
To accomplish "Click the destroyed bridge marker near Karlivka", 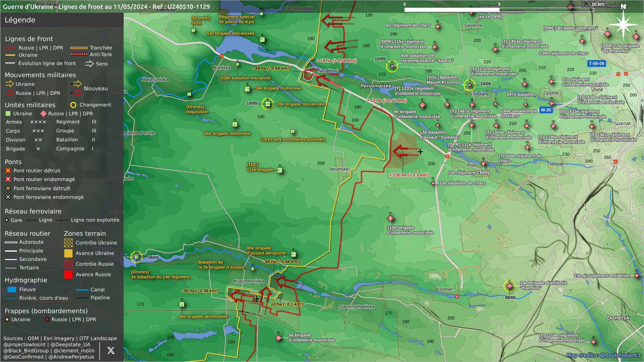I will (222, 56).
